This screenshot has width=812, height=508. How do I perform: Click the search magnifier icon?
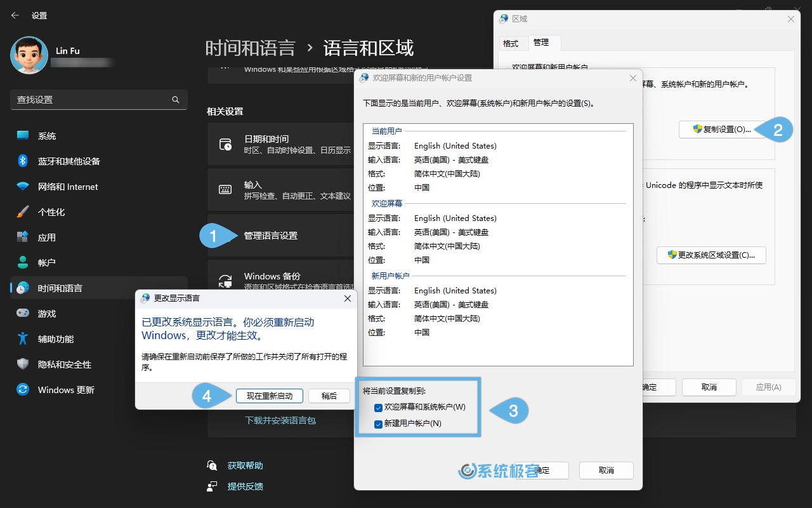(x=176, y=100)
